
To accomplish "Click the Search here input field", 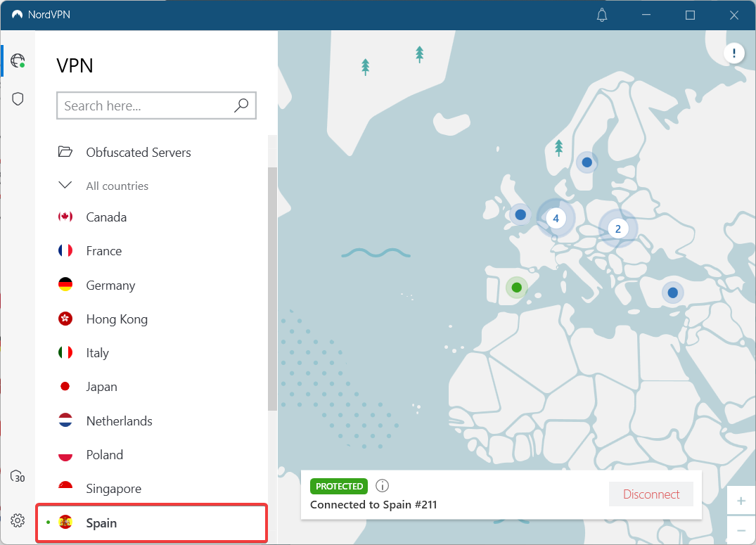I will coord(144,105).
